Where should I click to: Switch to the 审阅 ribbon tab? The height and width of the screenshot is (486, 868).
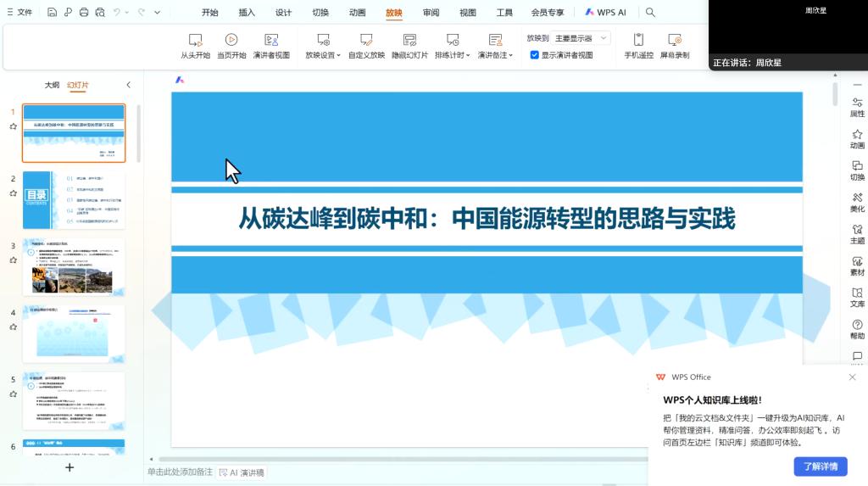[x=431, y=13]
